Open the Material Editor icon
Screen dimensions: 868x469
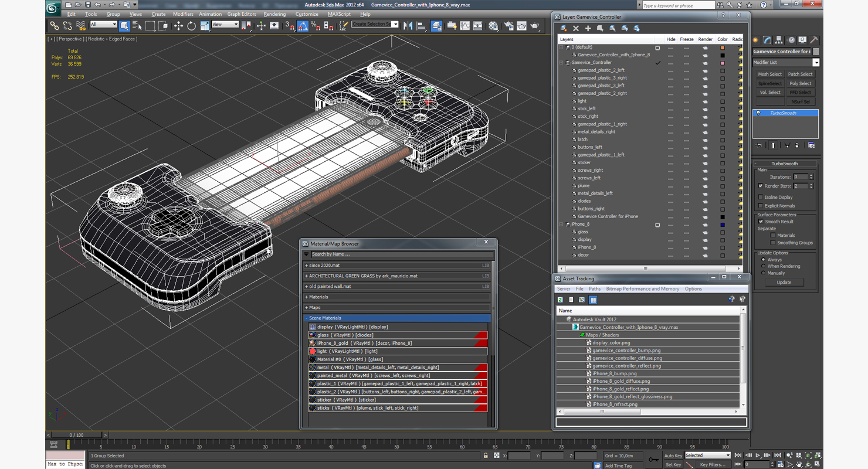tap(493, 26)
